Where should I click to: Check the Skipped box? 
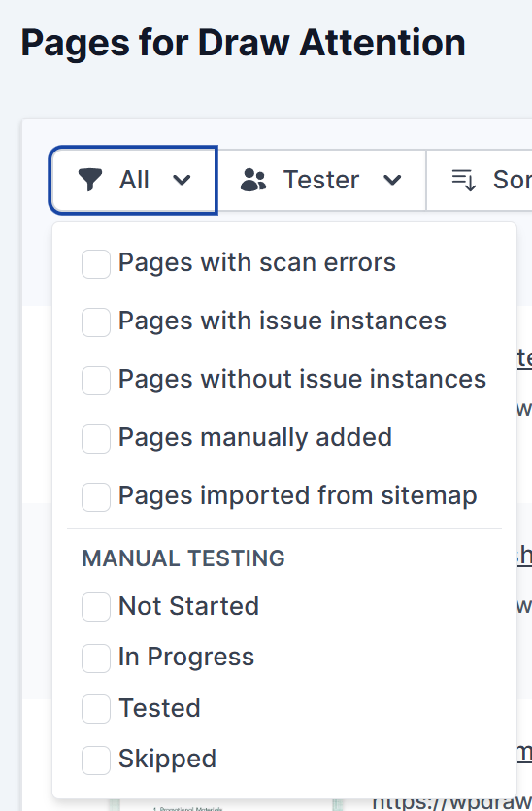[x=96, y=760]
